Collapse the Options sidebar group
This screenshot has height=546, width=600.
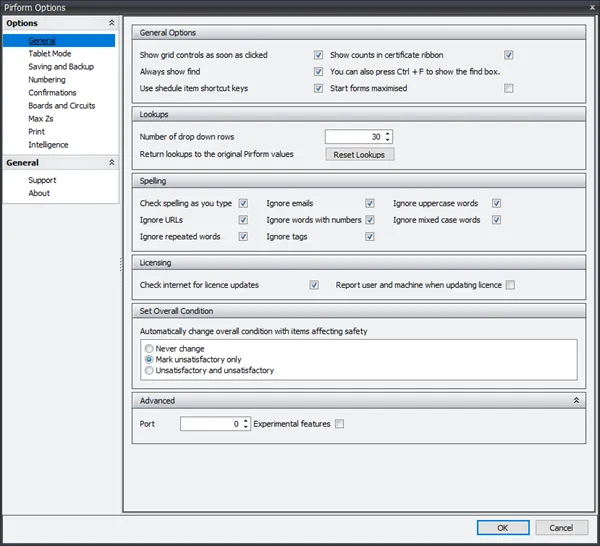click(x=111, y=23)
